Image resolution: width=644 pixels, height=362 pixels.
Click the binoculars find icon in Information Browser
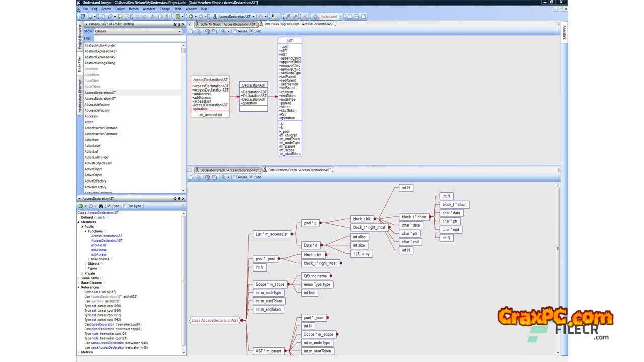[x=101, y=206]
